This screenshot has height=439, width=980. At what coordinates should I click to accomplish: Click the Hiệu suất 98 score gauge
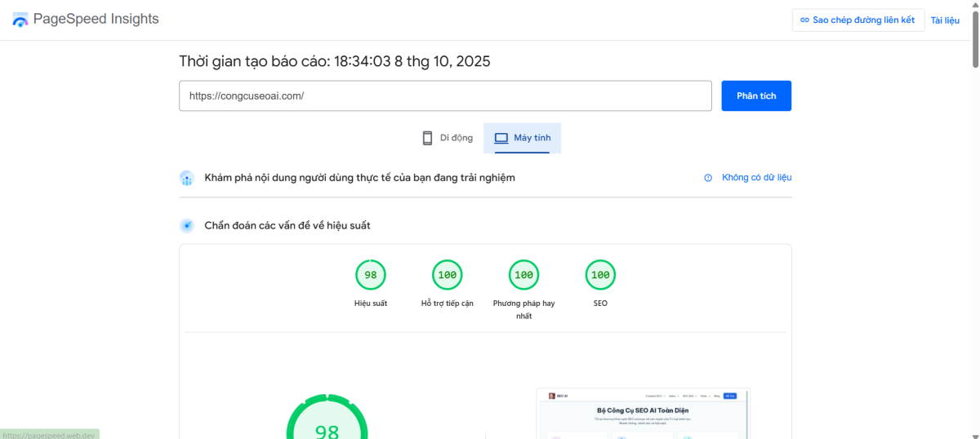point(370,276)
